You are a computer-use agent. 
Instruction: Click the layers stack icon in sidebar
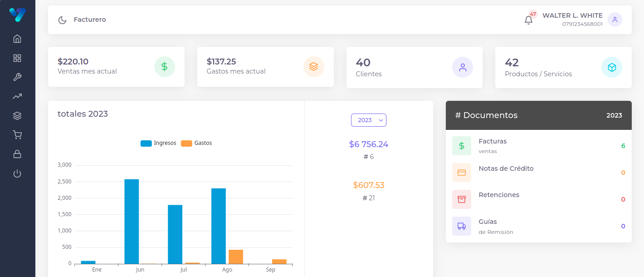point(17,116)
